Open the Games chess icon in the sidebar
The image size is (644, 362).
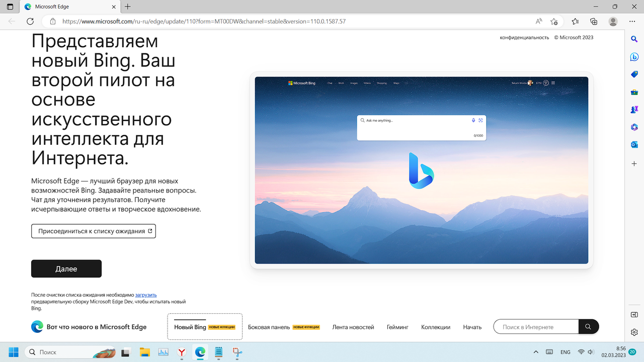pyautogui.click(x=634, y=110)
